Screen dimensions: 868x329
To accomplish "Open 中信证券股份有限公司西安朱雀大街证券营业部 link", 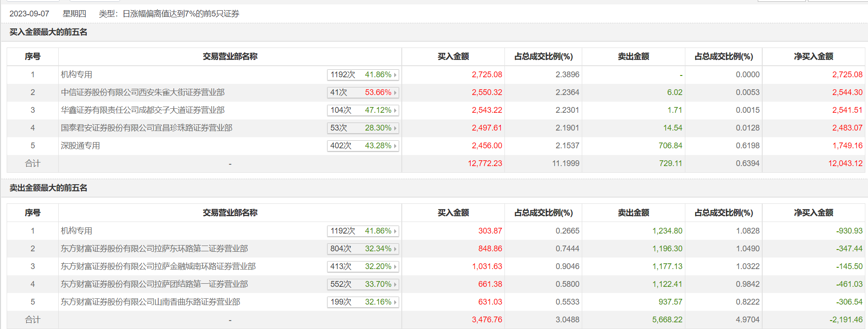I will (x=143, y=92).
